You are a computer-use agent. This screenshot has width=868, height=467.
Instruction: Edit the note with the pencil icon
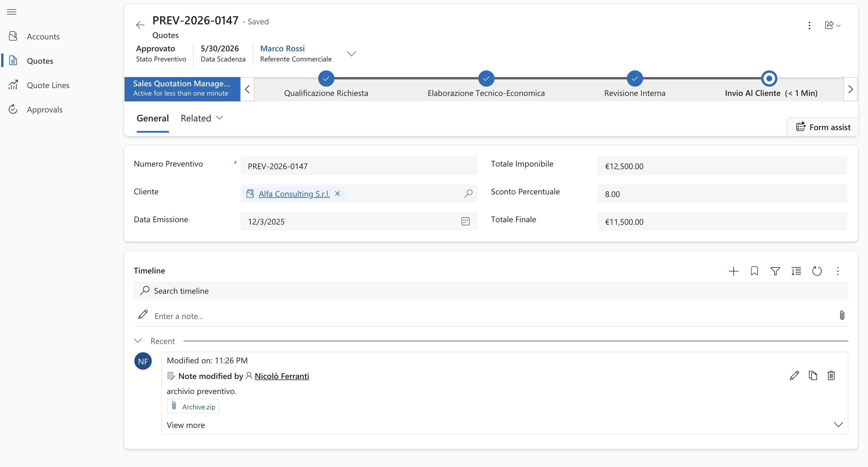click(x=794, y=375)
